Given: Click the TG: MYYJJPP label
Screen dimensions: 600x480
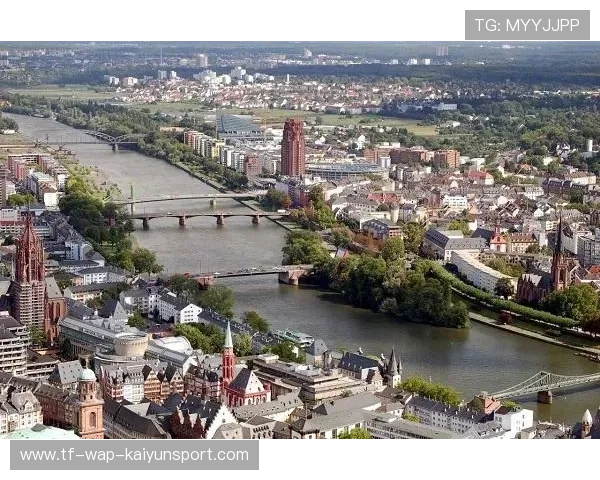Looking at the screenshot, I should pos(527,24).
